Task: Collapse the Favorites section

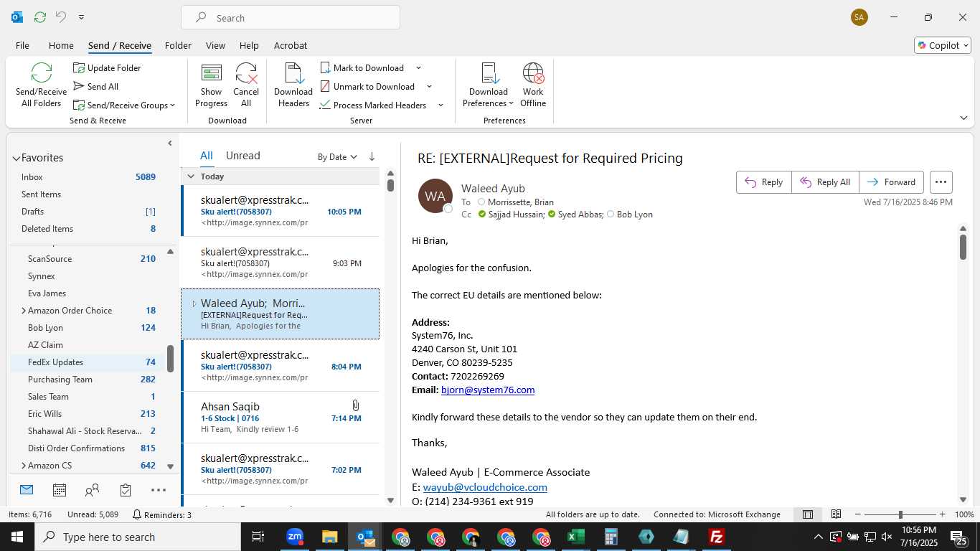Action: pos(16,159)
